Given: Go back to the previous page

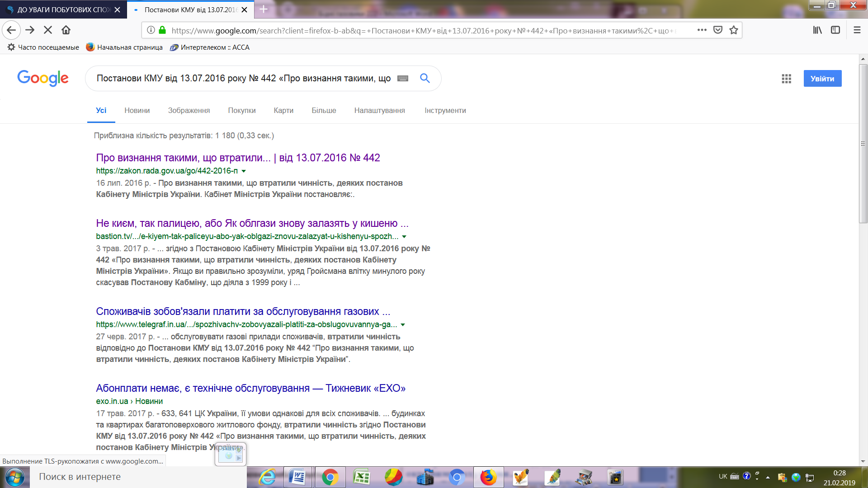Looking at the screenshot, I should point(11,30).
